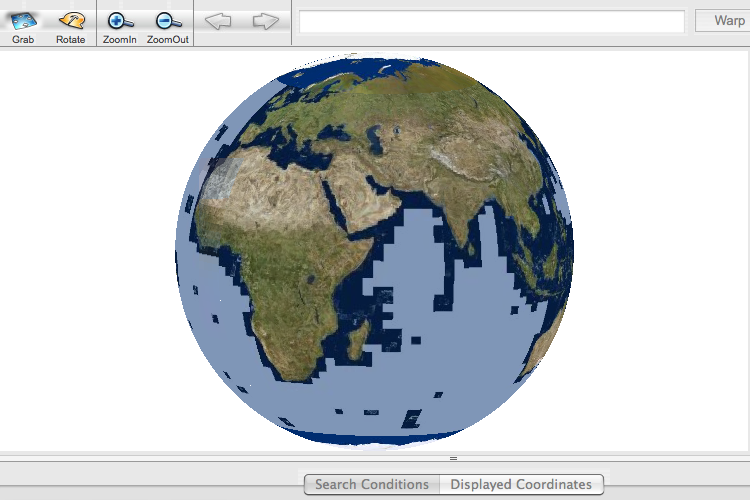Open the Displayed Coordinates tab
The width and height of the screenshot is (750, 500).
point(521,484)
